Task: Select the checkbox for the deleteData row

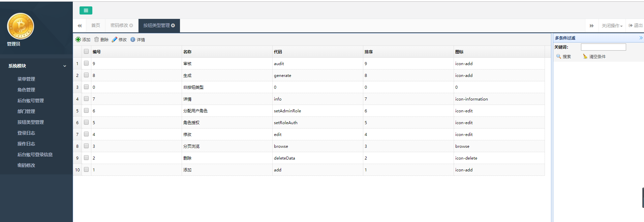Action: (86, 158)
